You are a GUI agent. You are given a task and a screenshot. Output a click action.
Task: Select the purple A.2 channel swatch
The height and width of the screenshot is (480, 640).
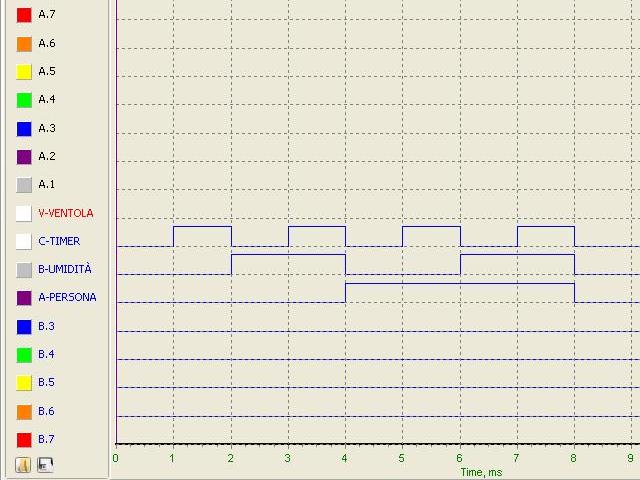coord(24,156)
